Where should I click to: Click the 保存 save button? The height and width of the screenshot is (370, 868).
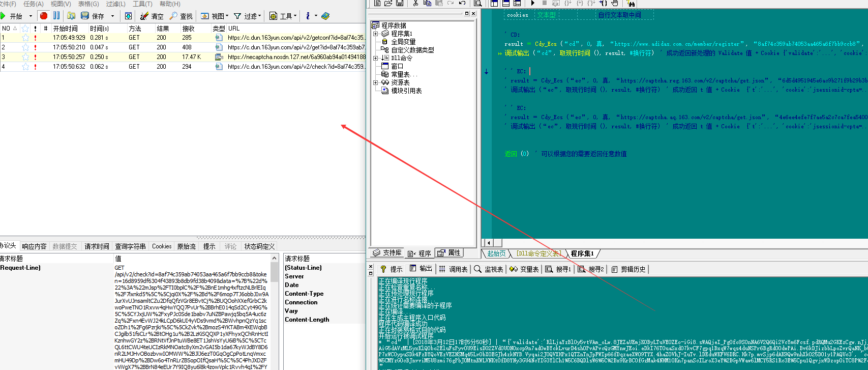[92, 16]
